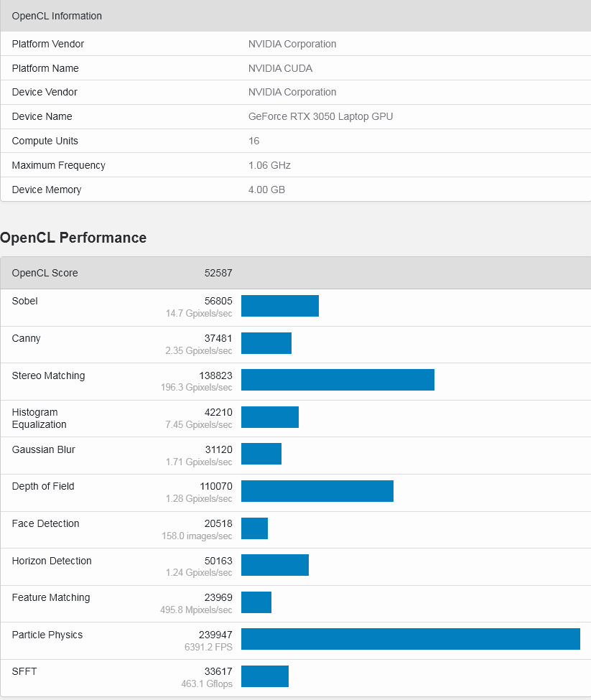Click the Horizon Detection benchmark bar
The width and height of the screenshot is (591, 700).
tap(274, 565)
